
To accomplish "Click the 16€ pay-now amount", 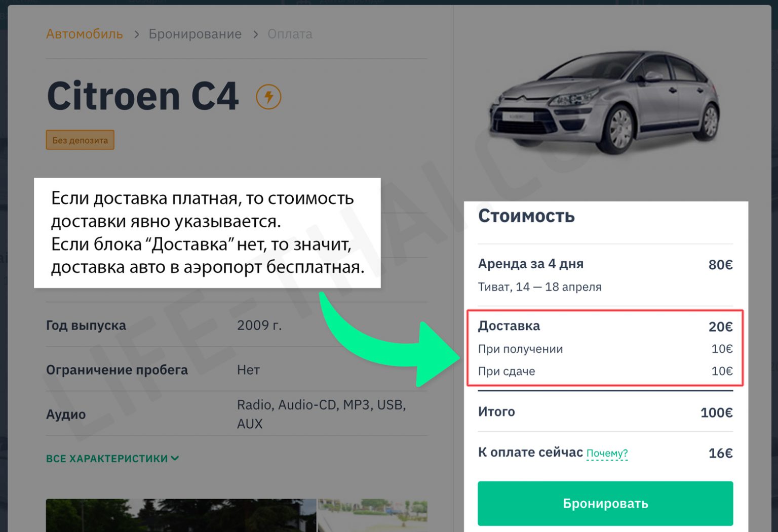I will (x=720, y=453).
